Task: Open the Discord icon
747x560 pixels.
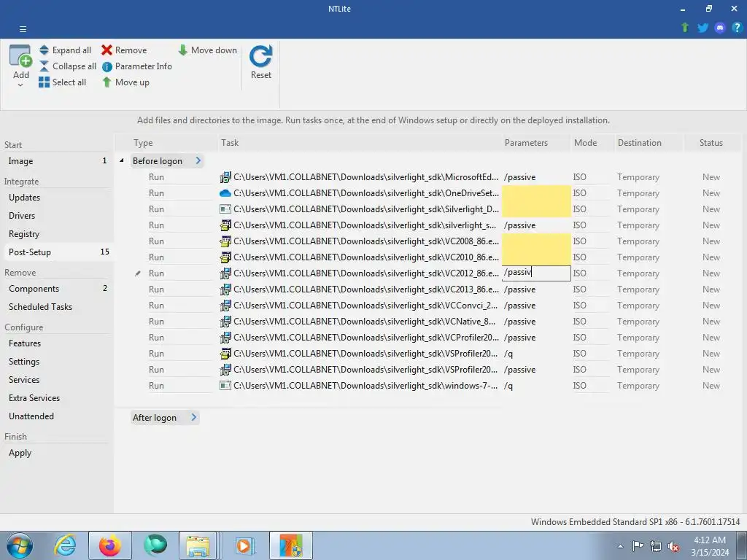Action: click(720, 28)
